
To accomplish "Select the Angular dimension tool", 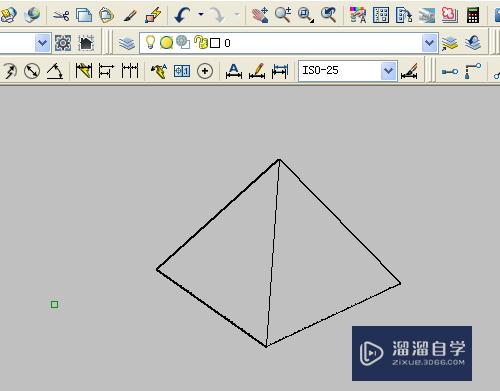I will pyautogui.click(x=55, y=71).
